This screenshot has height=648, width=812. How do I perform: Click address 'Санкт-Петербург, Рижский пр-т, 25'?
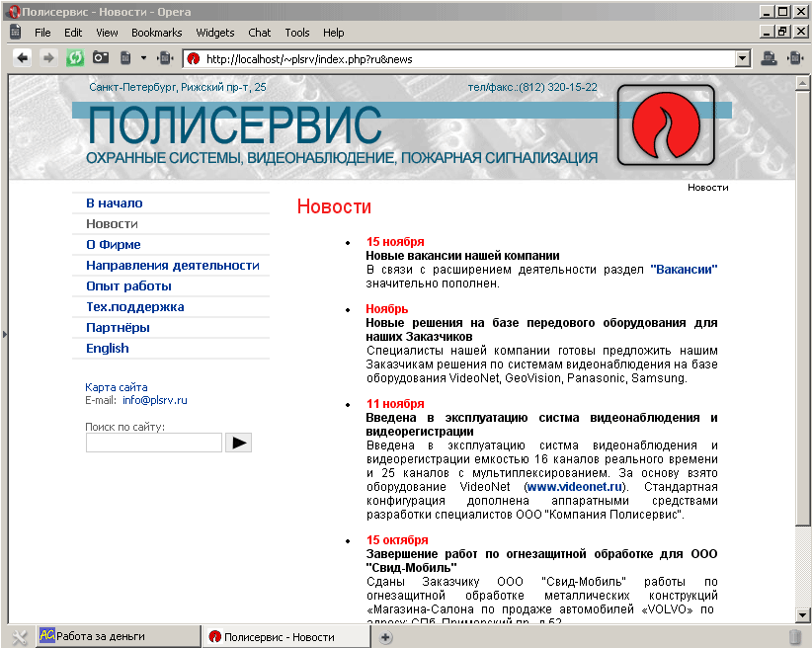pos(178,87)
